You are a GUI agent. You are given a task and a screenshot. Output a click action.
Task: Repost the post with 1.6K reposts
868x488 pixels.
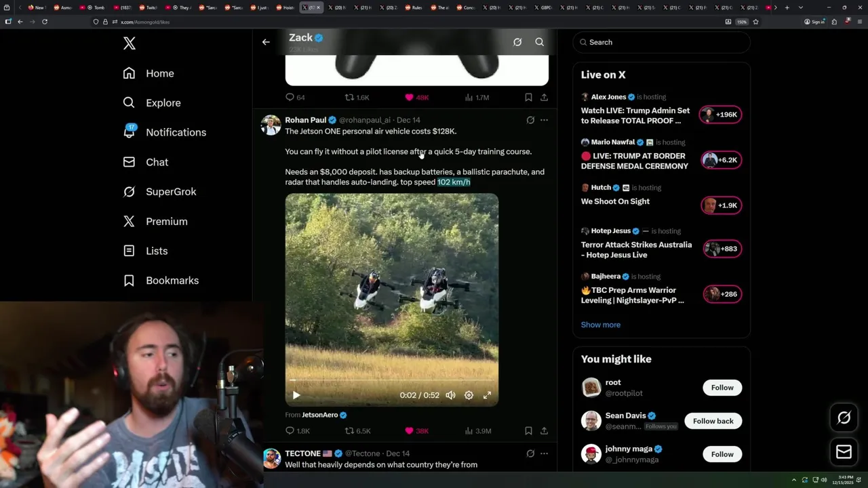click(357, 98)
